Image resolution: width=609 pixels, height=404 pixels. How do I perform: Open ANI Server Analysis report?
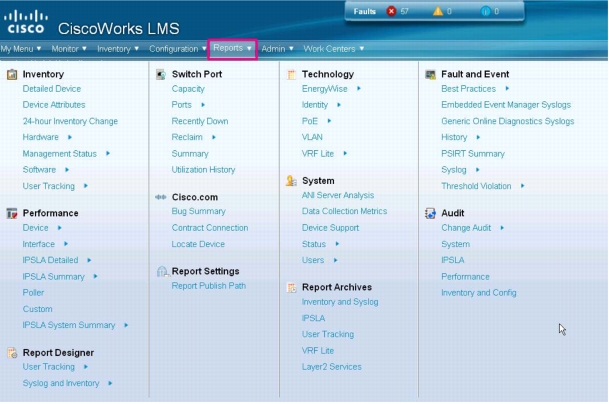point(338,195)
